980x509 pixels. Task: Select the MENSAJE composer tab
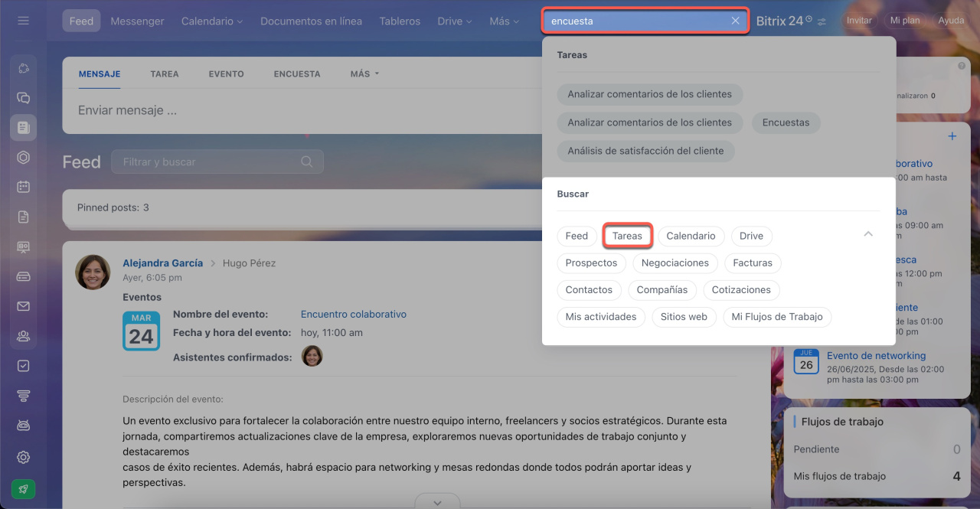pos(100,74)
